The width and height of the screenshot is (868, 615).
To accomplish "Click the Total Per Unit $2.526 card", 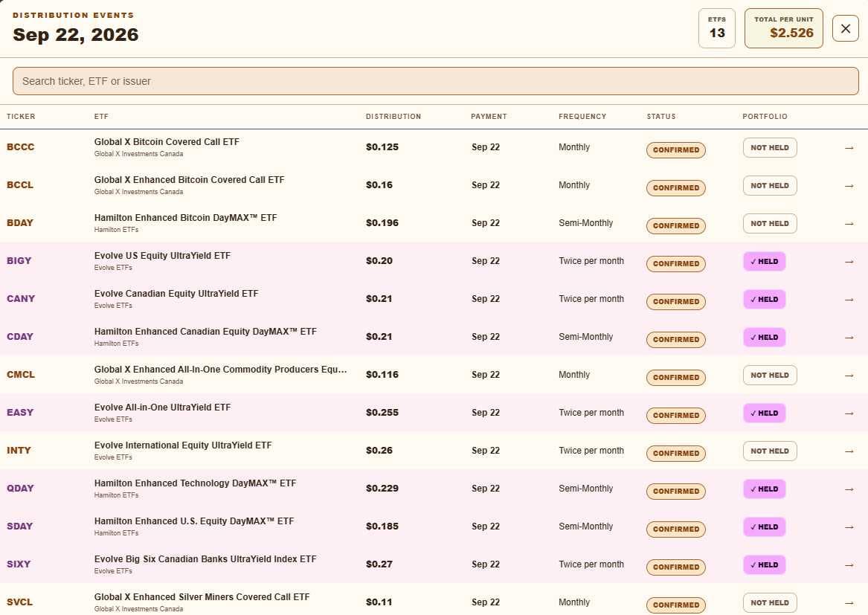I will point(783,28).
